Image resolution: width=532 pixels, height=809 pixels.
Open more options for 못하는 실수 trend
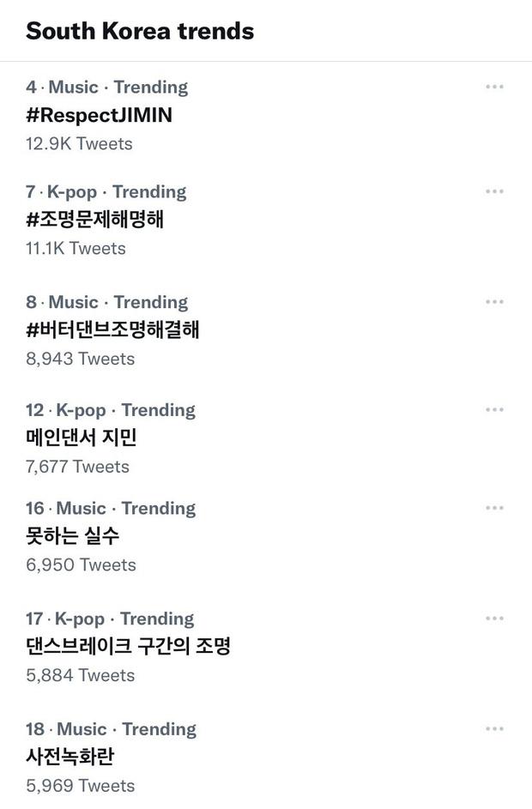click(x=494, y=508)
